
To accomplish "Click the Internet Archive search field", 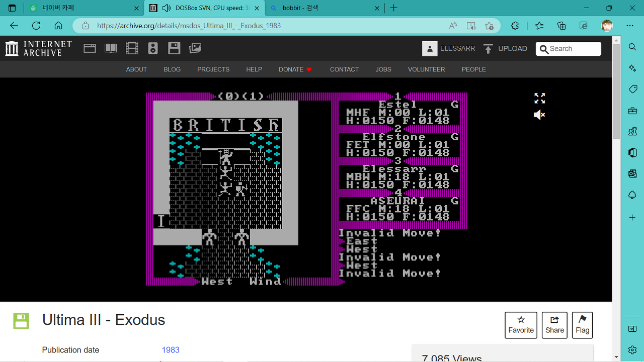I will (x=569, y=49).
